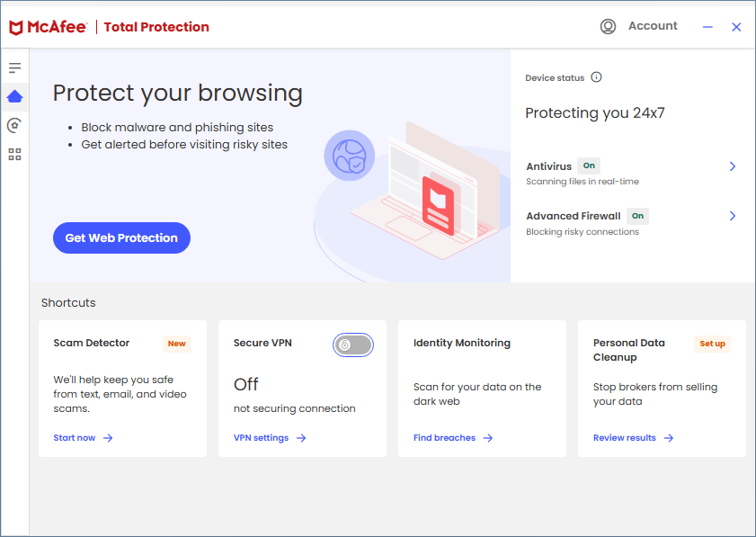Open VPN settings link
Viewport: 756px width, 537px height.
[x=270, y=438]
